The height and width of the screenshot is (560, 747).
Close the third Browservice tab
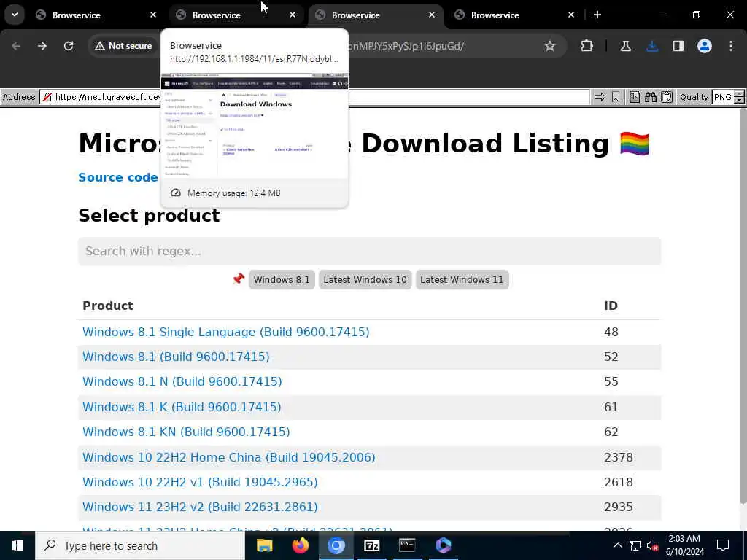(432, 15)
